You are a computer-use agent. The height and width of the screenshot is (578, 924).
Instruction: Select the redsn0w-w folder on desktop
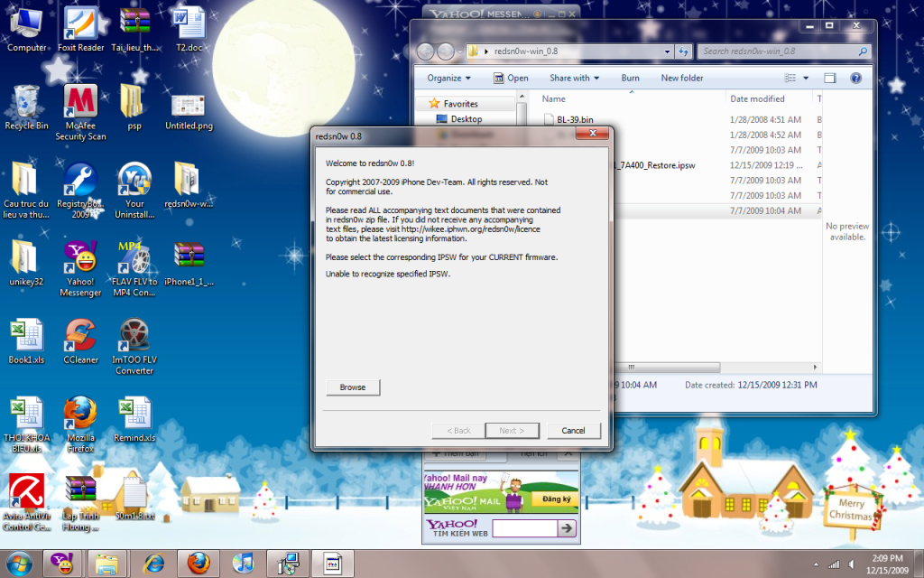(x=189, y=184)
